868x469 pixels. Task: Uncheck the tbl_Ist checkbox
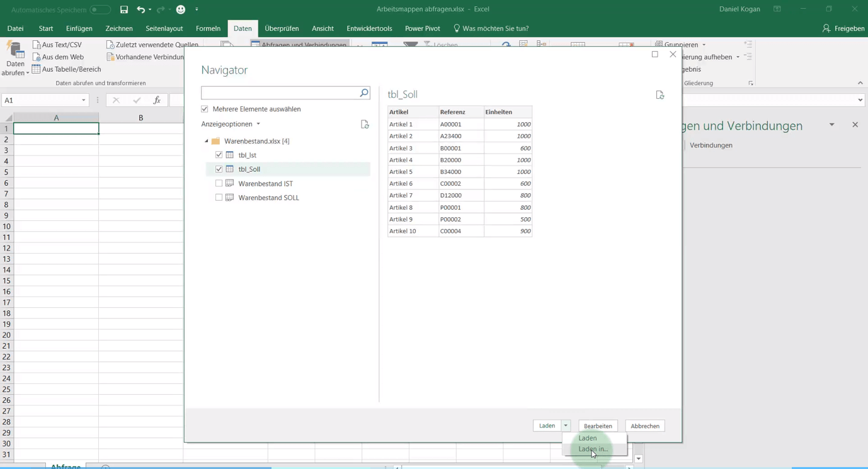(x=219, y=155)
